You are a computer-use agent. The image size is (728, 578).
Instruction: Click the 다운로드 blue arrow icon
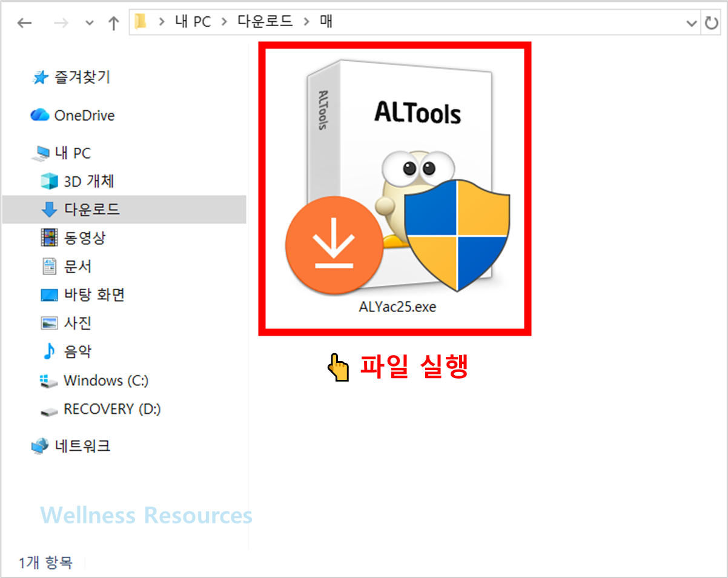[48, 210]
